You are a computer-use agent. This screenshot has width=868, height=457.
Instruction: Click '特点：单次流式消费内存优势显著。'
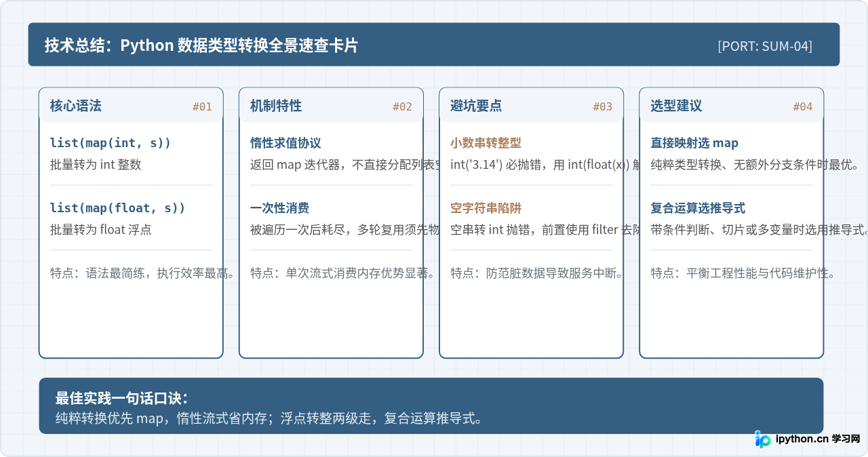[342, 273]
